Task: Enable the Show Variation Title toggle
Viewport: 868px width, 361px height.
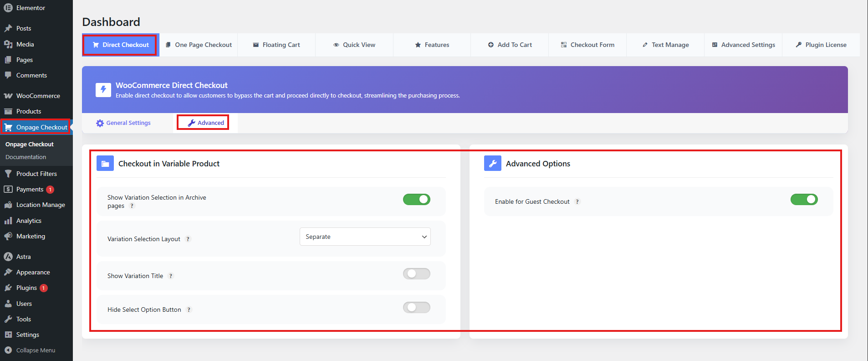Action: click(417, 274)
